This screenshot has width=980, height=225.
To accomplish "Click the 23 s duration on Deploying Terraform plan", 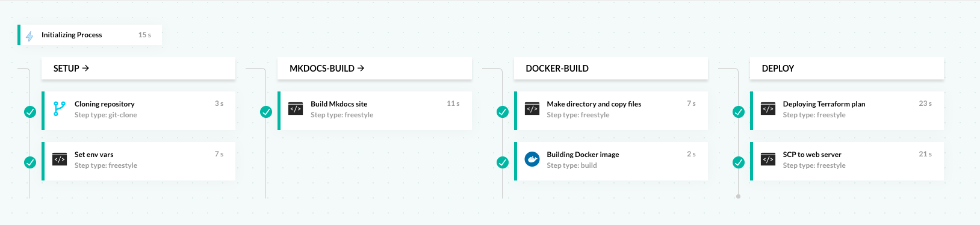I will pos(925,103).
